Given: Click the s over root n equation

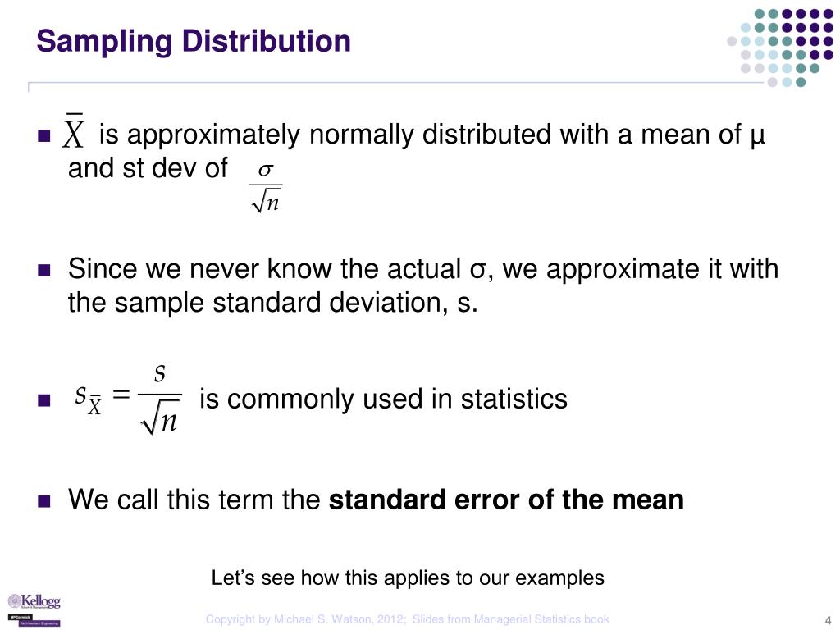Looking at the screenshot, I should pos(127,399).
